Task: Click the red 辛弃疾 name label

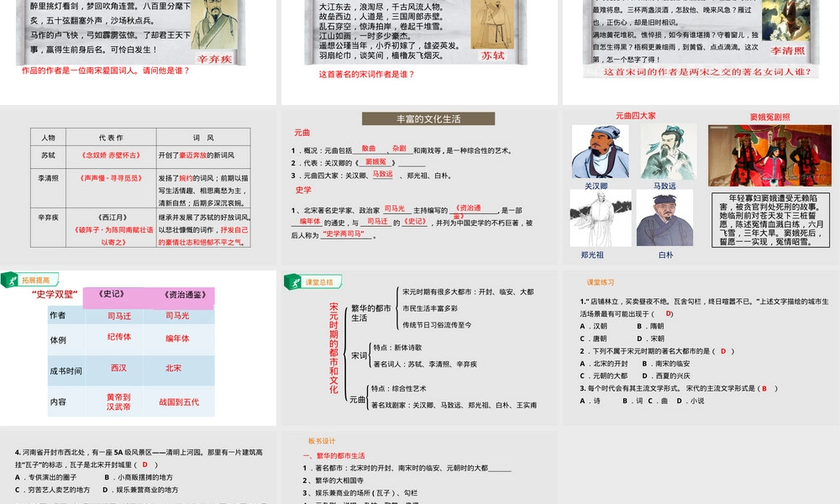Action: click(x=214, y=59)
